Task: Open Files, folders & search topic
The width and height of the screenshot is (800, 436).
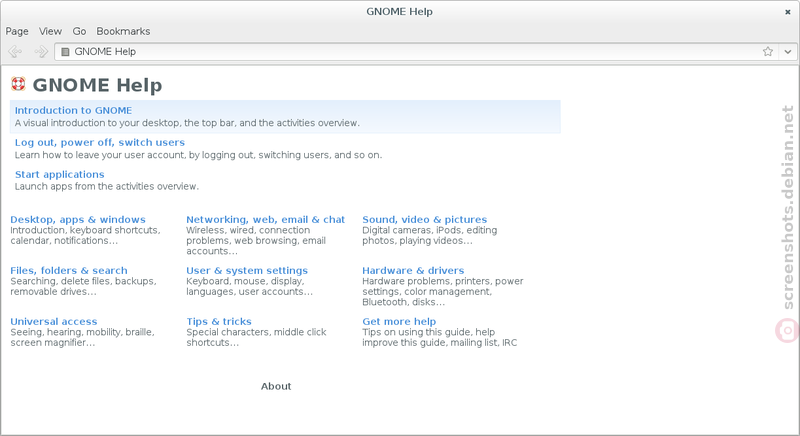Action: point(69,270)
